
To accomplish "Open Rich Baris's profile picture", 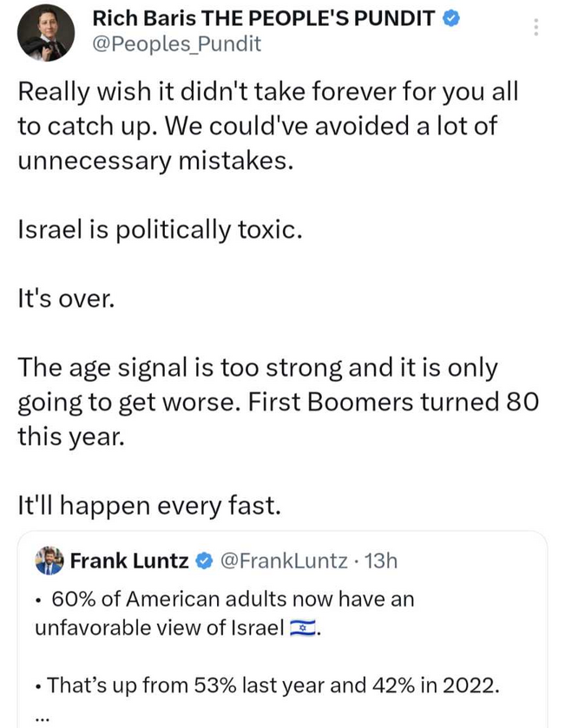I will [x=46, y=32].
